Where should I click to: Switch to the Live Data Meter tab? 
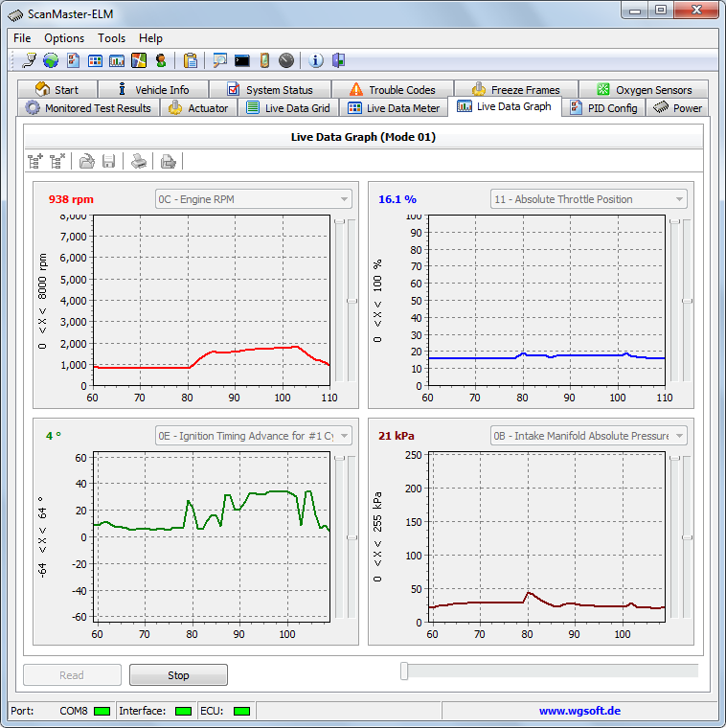pos(394,108)
